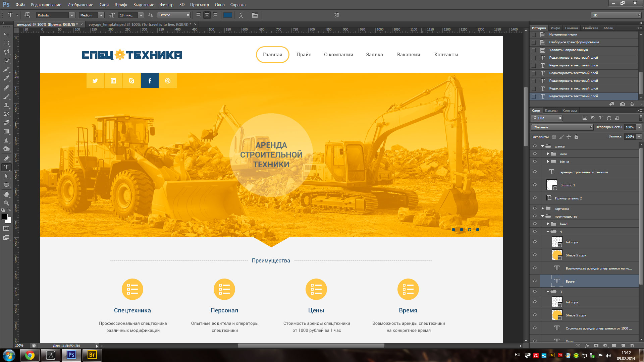This screenshot has height=362, width=644.
Task: Open the Фильтр menu
Action: click(x=167, y=5)
